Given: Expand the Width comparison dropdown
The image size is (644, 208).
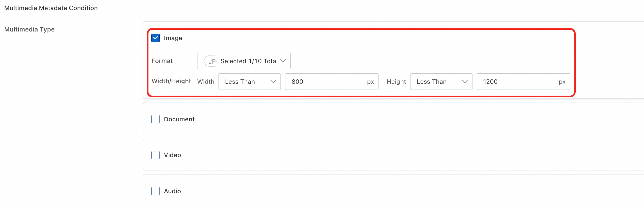Looking at the screenshot, I should point(249,81).
